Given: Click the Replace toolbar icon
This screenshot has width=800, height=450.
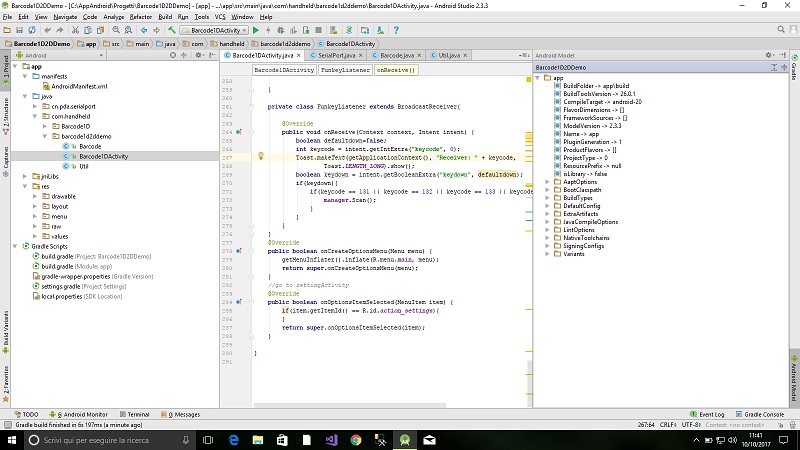Looking at the screenshot, I should [x=128, y=30].
